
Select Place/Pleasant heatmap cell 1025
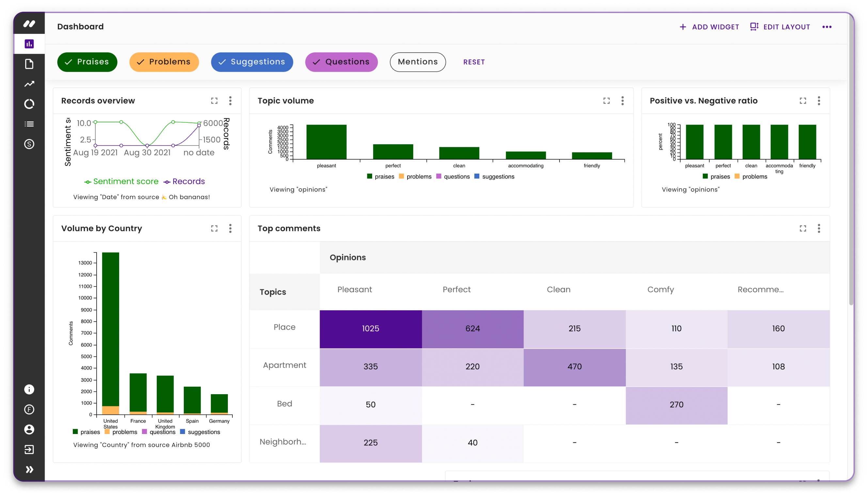click(x=371, y=329)
